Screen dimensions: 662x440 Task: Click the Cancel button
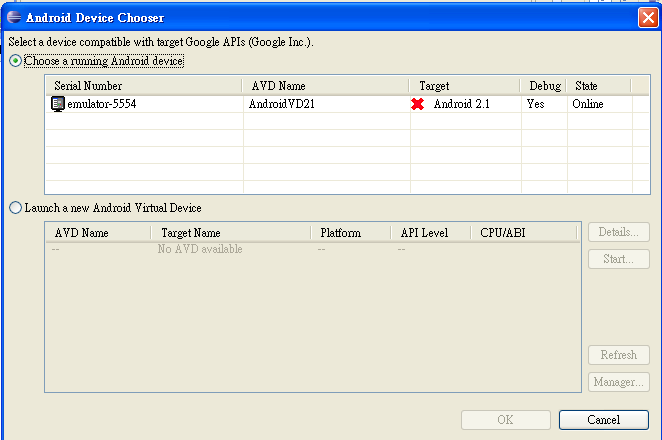(604, 420)
